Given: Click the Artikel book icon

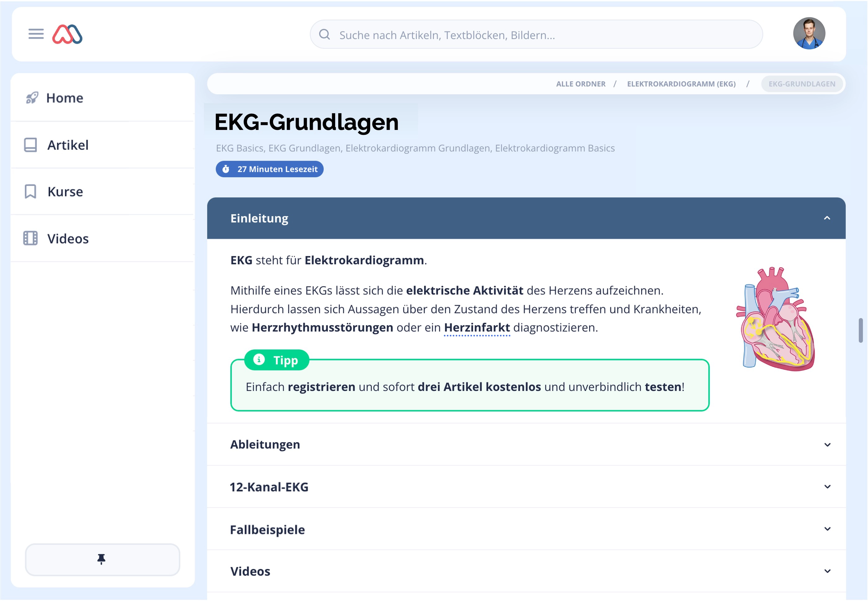Looking at the screenshot, I should tap(31, 145).
